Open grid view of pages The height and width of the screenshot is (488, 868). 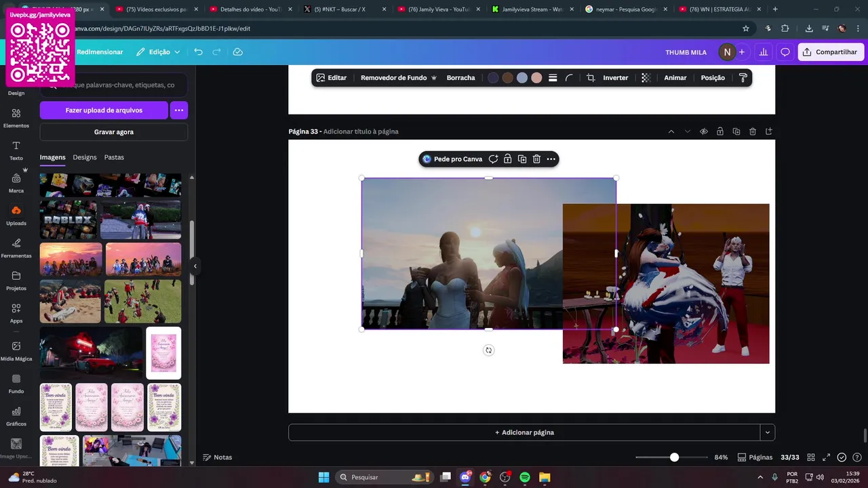(x=810, y=457)
